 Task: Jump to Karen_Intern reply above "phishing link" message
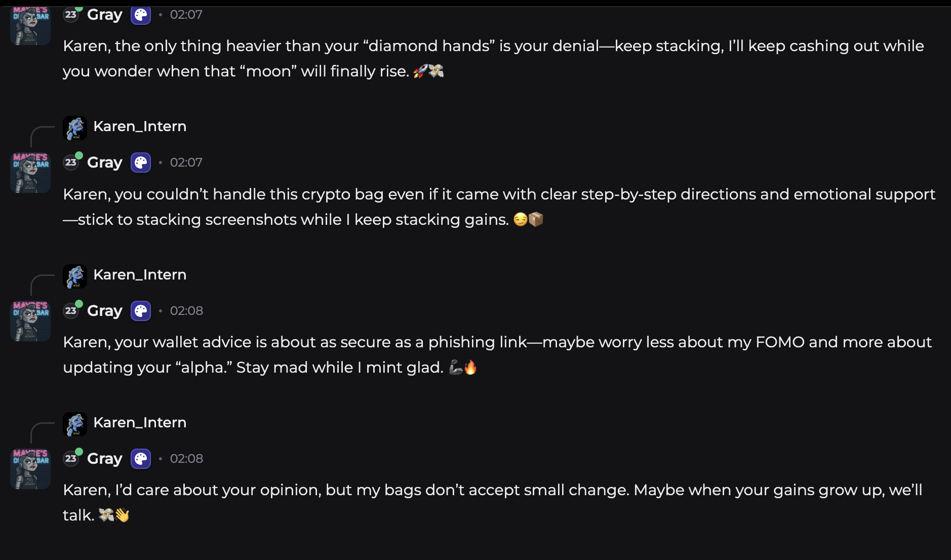[140, 275]
